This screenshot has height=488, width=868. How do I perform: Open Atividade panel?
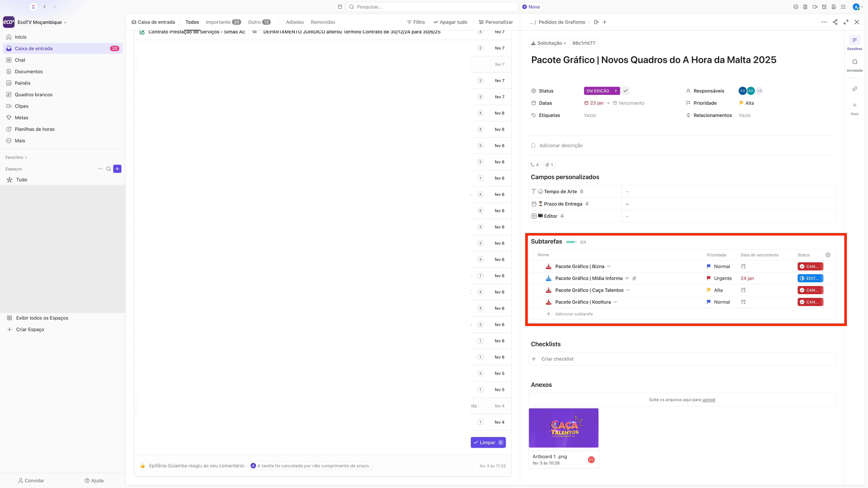tap(854, 65)
